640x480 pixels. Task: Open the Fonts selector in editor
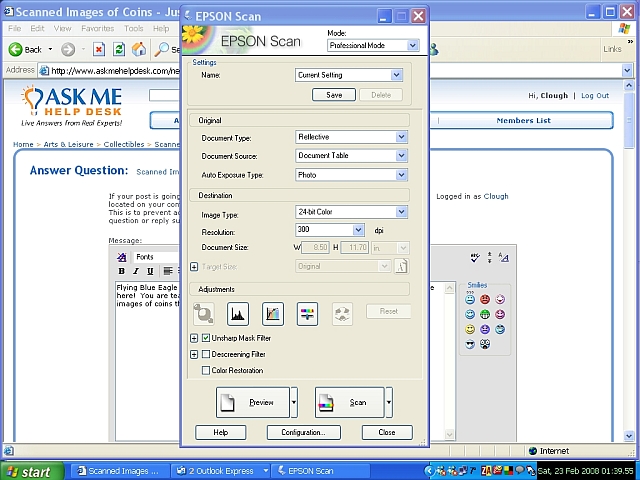point(156,257)
